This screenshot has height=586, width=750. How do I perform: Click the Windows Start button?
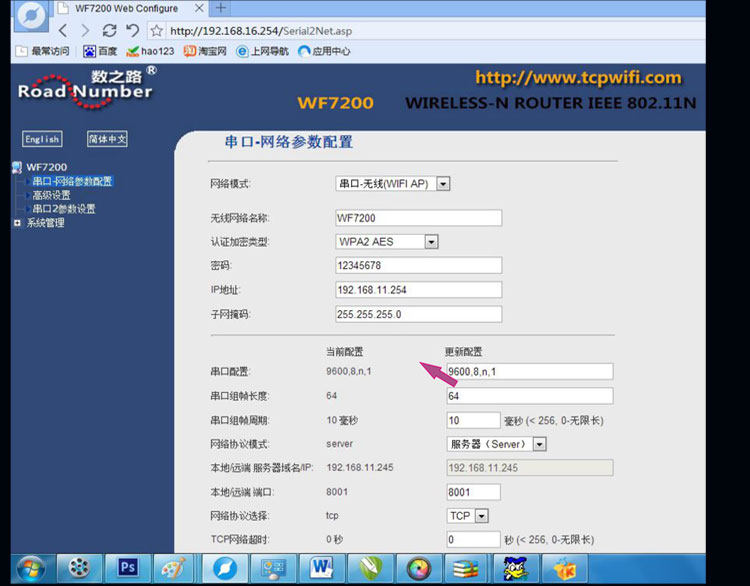[31, 569]
